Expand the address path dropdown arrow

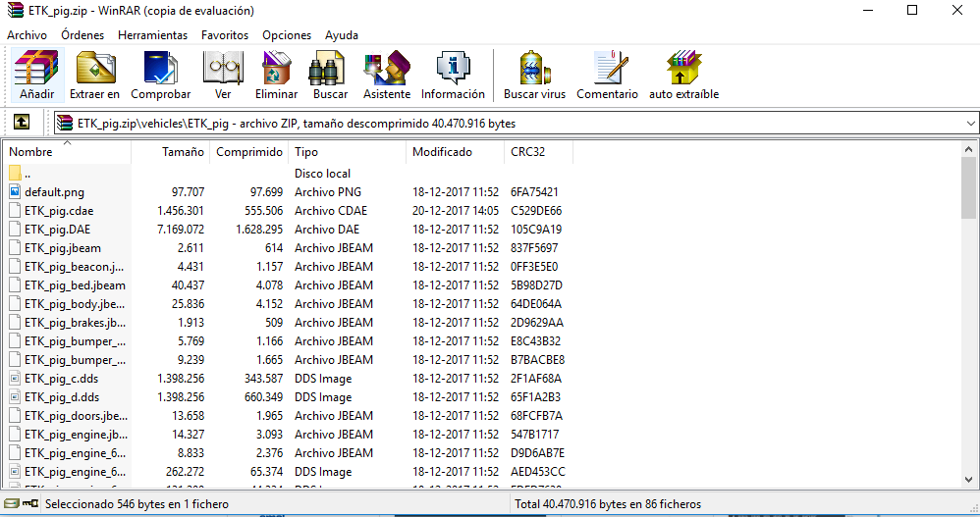[970, 123]
